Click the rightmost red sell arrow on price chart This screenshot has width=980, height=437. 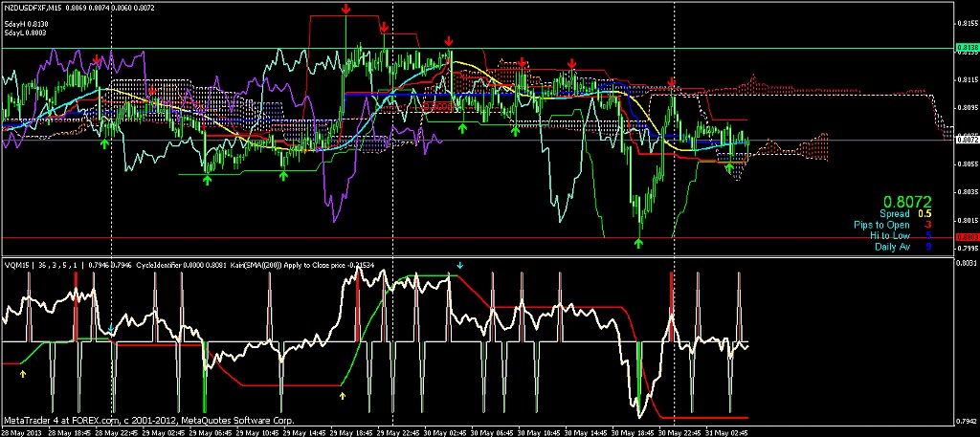[x=672, y=84]
